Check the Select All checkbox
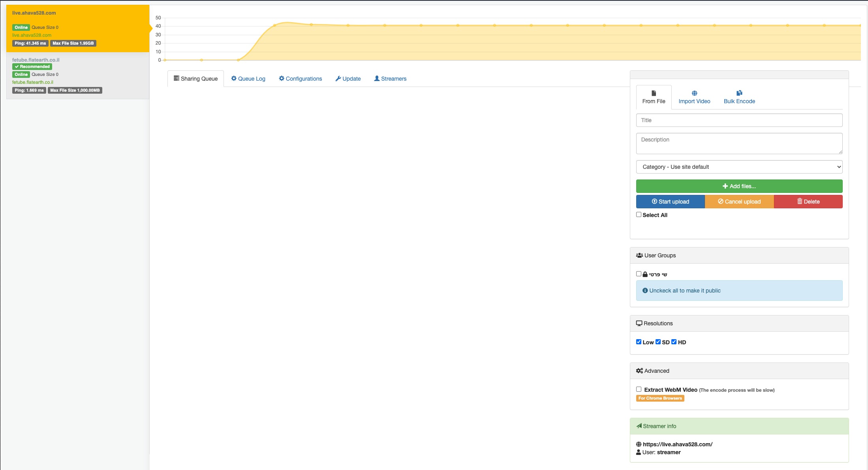Viewport: 868px width, 470px height. pos(639,215)
